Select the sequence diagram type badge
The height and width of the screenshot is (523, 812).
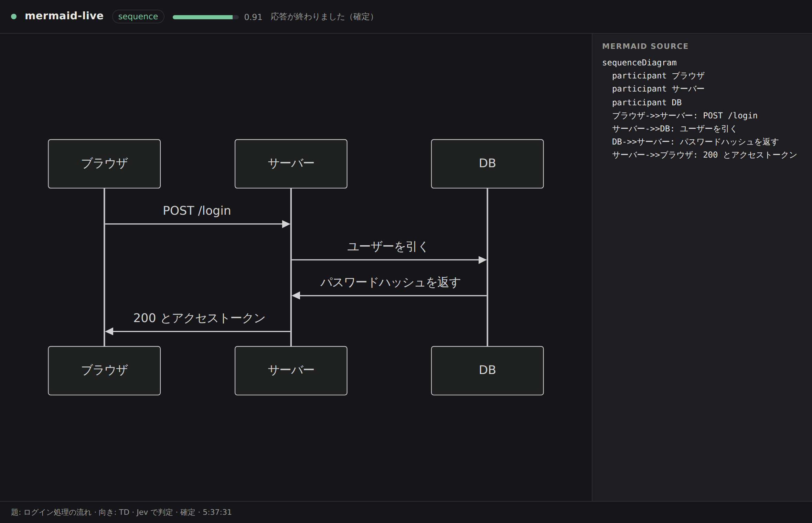pos(138,17)
